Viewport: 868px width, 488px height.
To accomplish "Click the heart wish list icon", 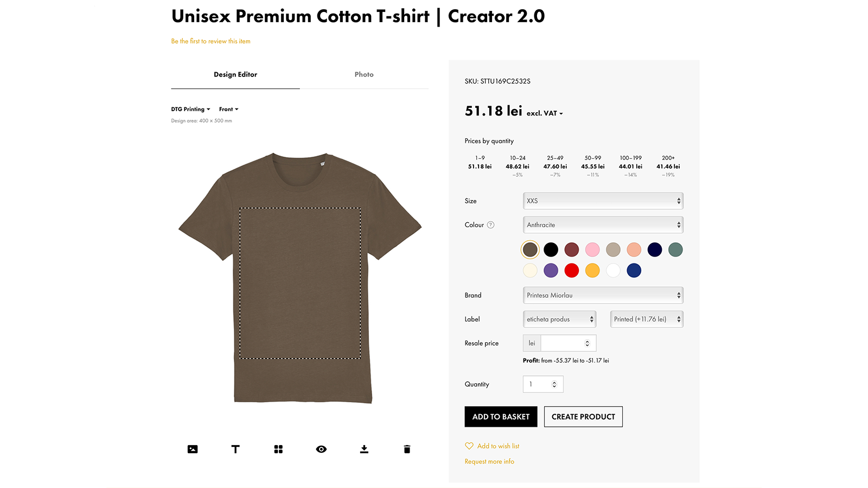I will point(469,446).
